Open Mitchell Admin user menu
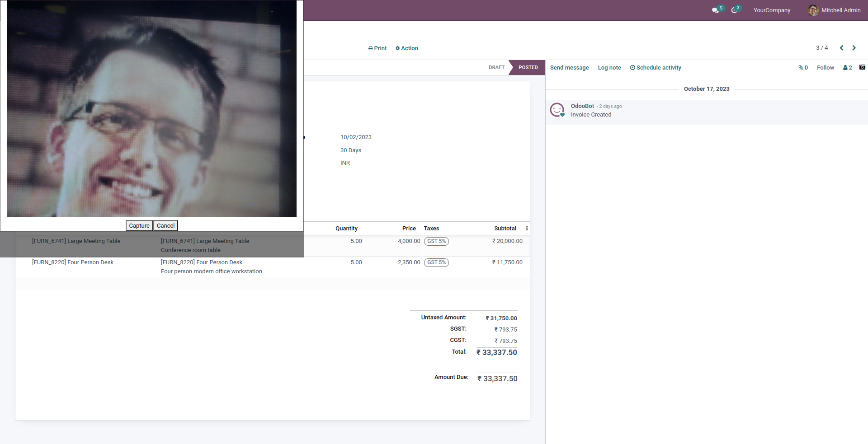868x444 pixels. click(x=834, y=10)
